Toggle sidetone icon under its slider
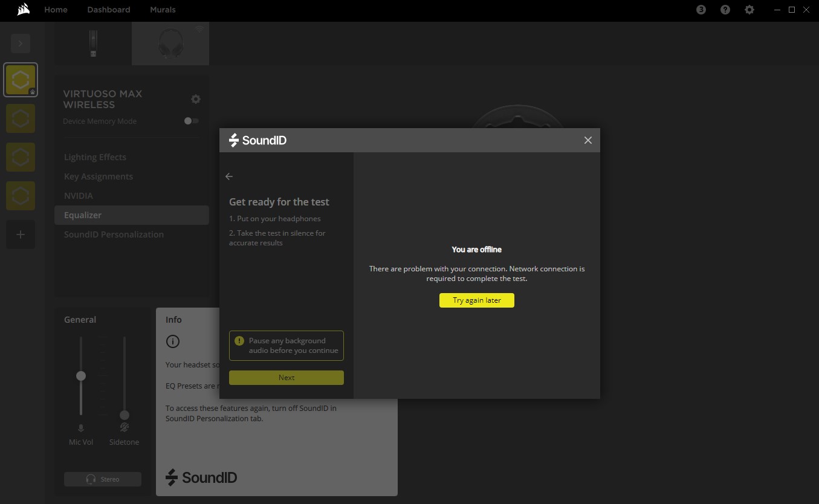Viewport: 819px width, 504px height. pyautogui.click(x=125, y=428)
